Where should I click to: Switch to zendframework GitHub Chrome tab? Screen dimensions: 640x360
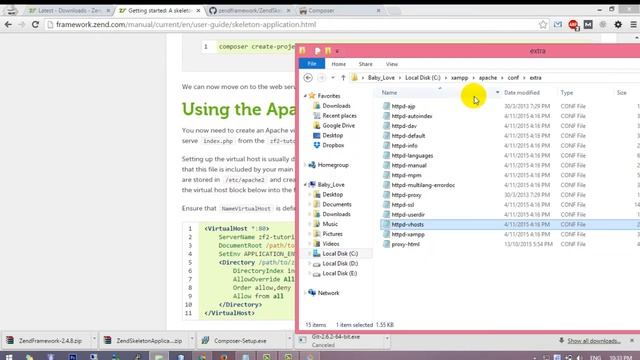pyautogui.click(x=249, y=11)
